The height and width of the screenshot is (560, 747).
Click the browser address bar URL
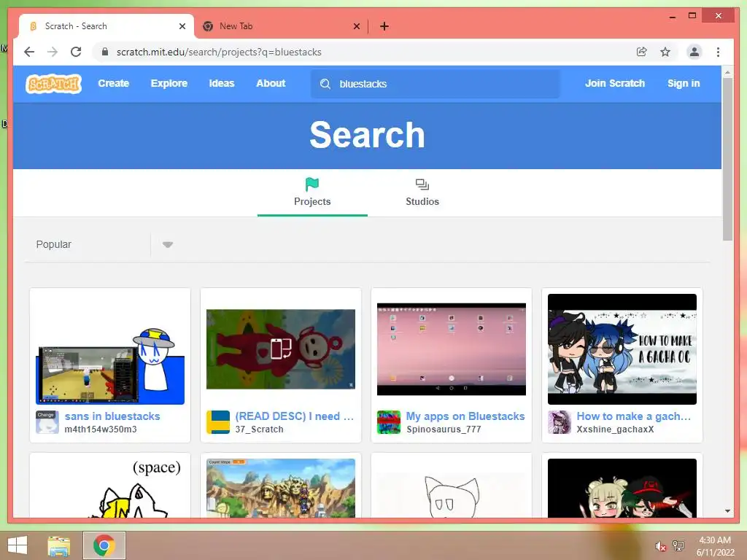pyautogui.click(x=219, y=52)
